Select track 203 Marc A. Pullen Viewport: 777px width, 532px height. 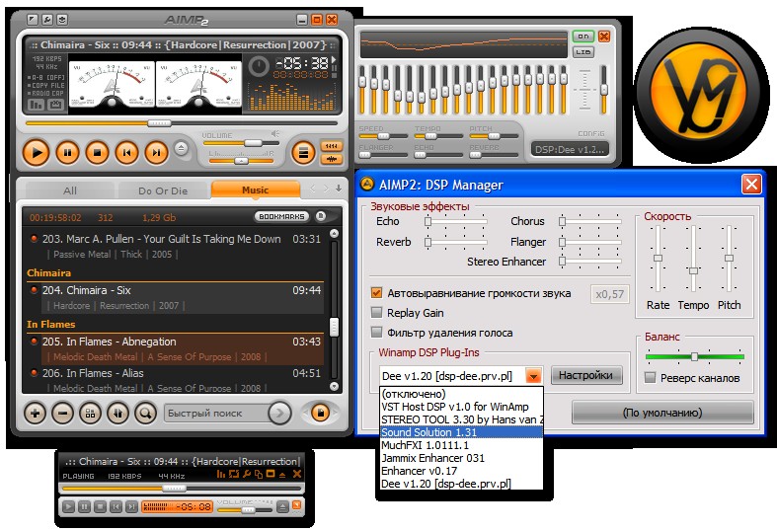(x=176, y=246)
